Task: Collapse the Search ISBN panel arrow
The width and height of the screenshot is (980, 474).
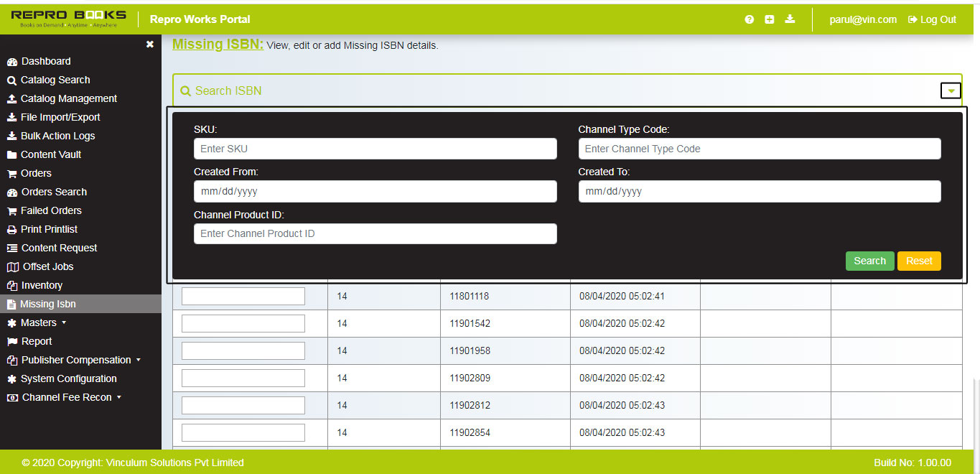Action: pos(950,90)
